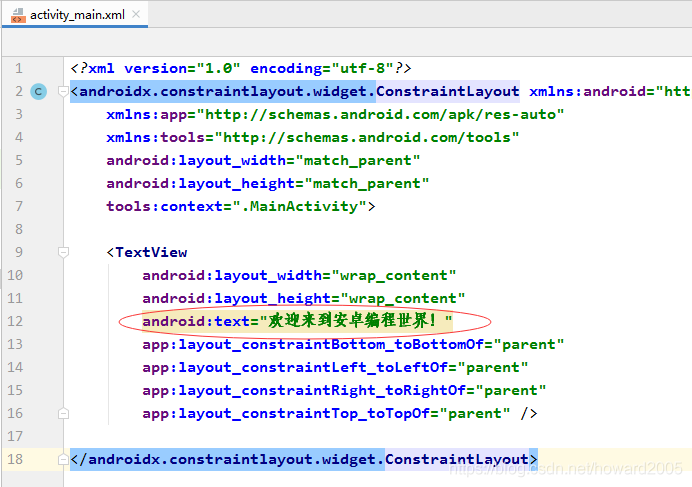Close the activity_main.xml tab
Screen dimensions: 692x487
(x=136, y=14)
